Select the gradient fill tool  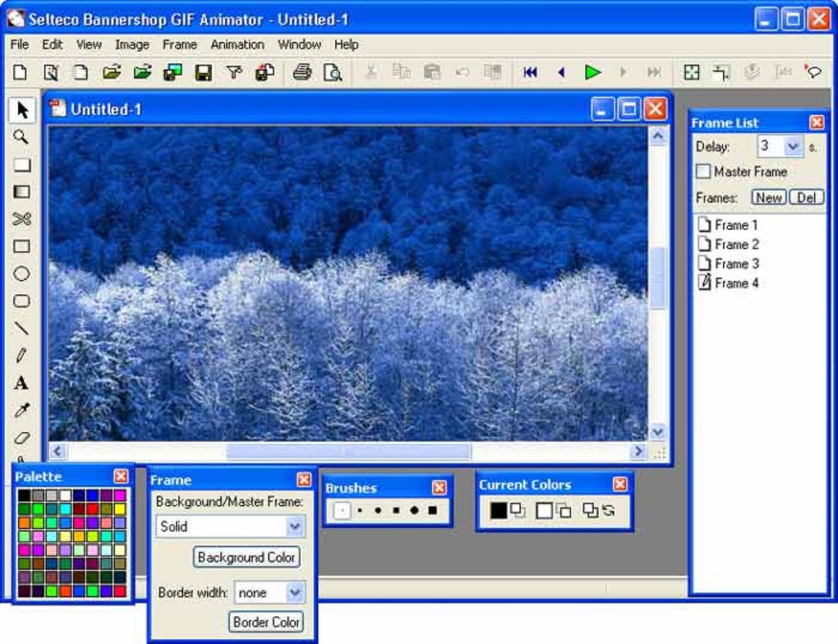[x=21, y=191]
